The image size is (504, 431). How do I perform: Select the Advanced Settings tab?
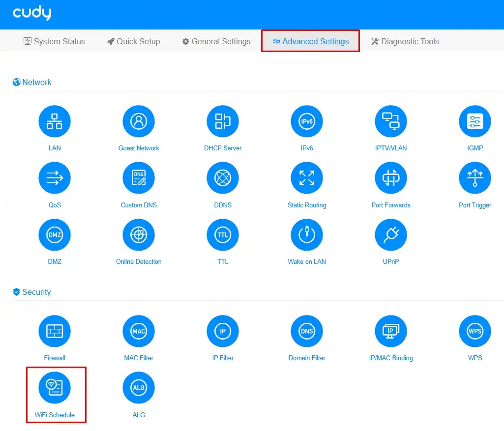[x=310, y=41]
